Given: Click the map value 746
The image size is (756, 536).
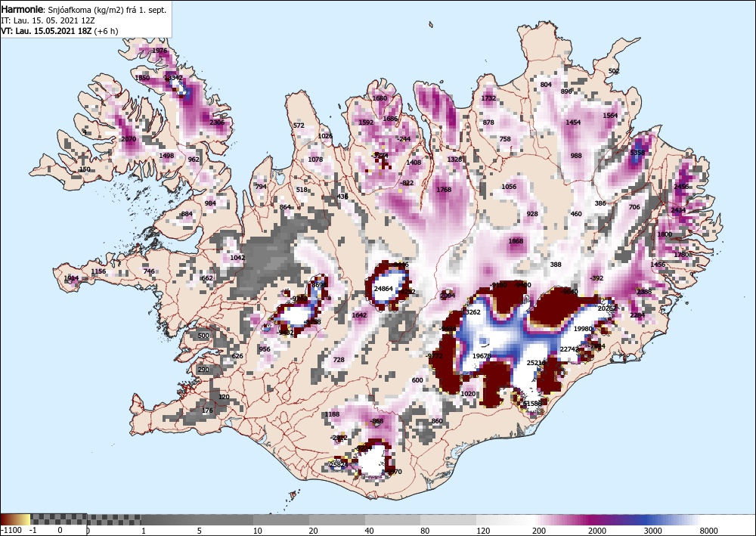Looking at the screenshot, I should pyautogui.click(x=149, y=271).
